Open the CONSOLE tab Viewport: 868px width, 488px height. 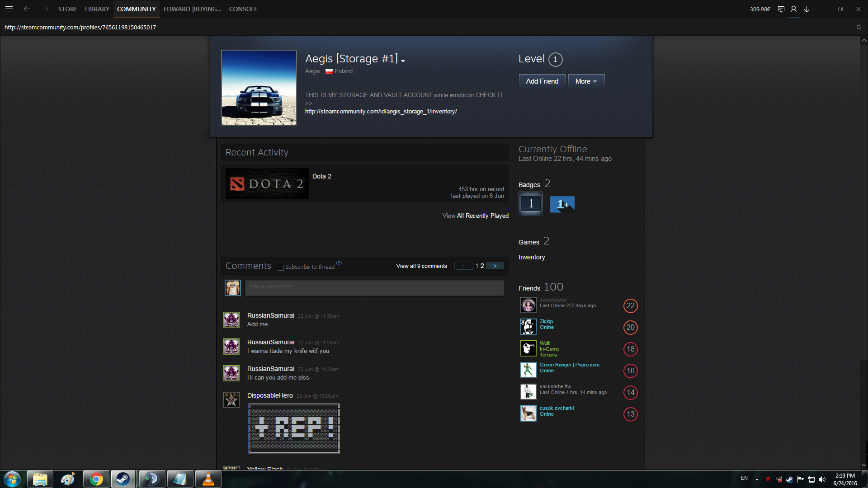tap(243, 9)
